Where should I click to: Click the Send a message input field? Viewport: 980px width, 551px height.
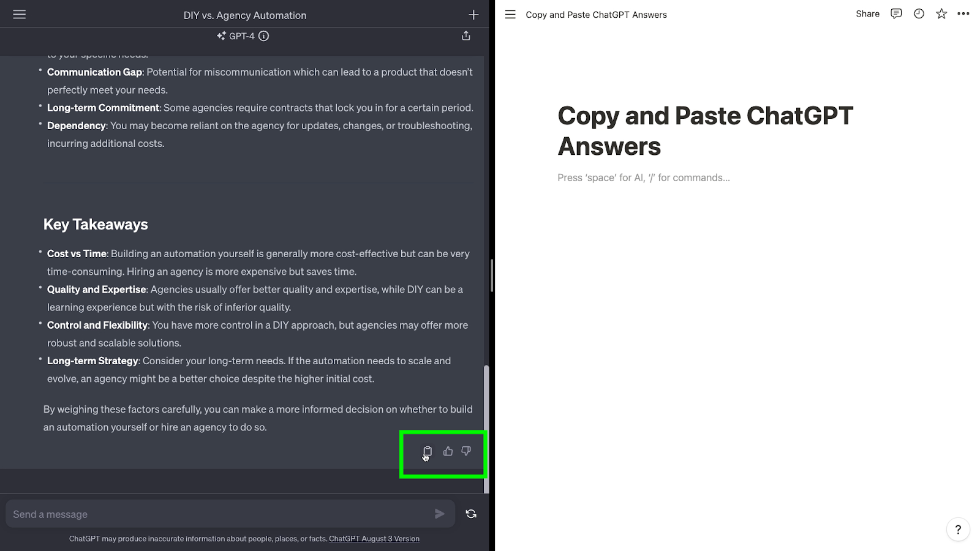[230, 514]
